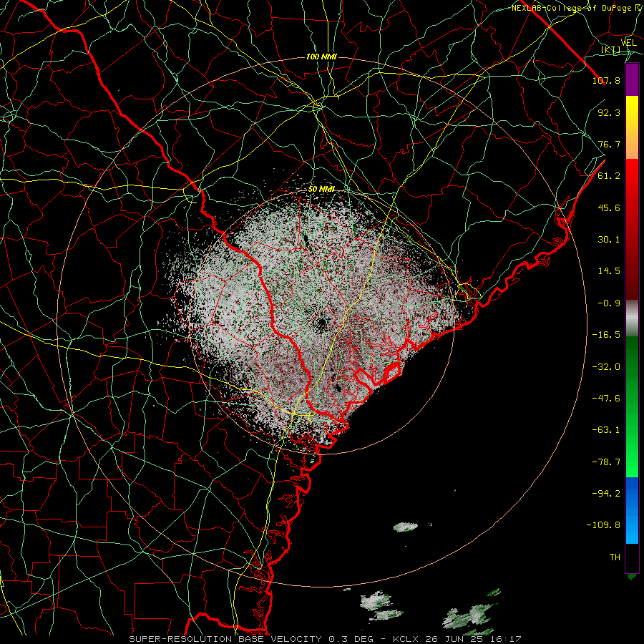The height and width of the screenshot is (644, 644).
Task: Select the 92.3 velocity scale value
Action: click(x=609, y=112)
